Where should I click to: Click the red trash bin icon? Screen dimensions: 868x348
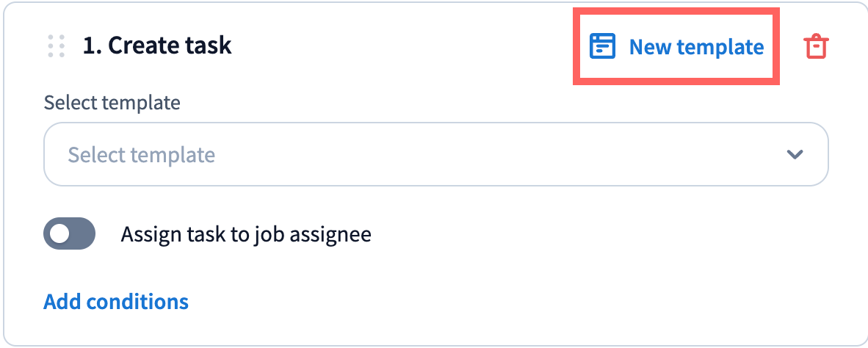click(815, 47)
